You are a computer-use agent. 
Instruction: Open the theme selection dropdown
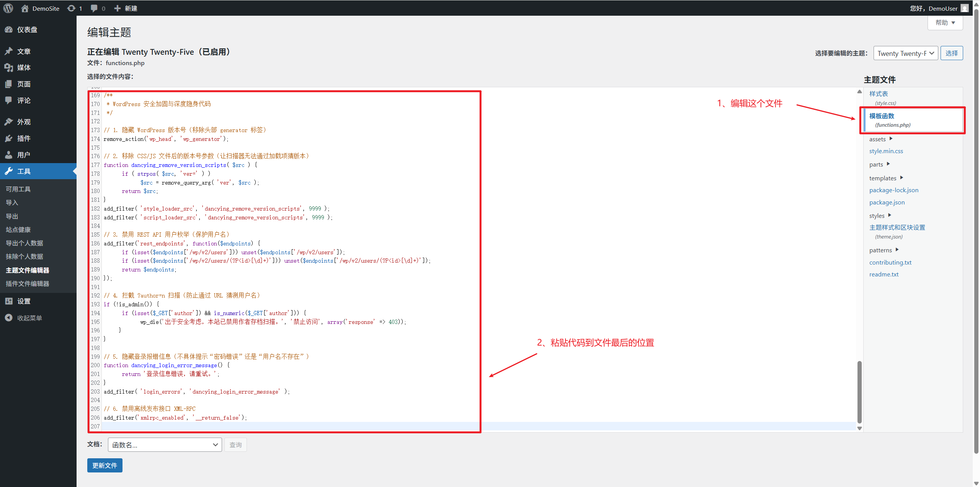[x=905, y=53]
